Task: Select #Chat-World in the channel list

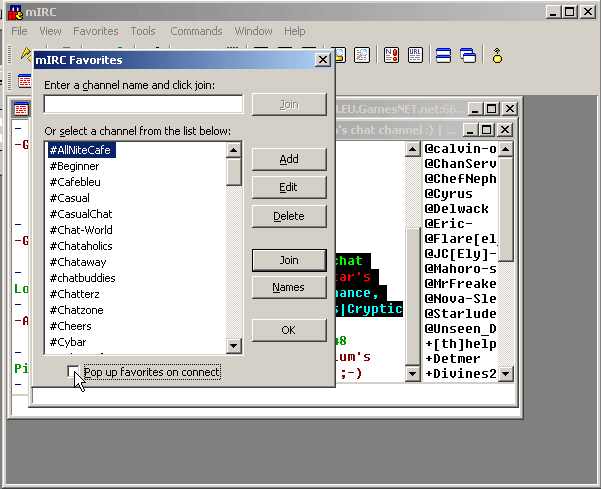Action: (81, 230)
